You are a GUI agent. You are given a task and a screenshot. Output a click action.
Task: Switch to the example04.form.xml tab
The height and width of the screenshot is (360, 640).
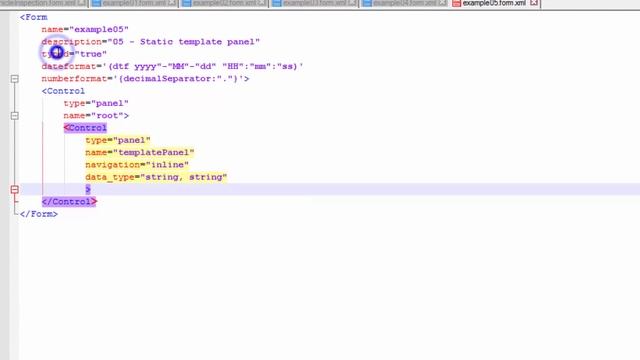pyautogui.click(x=404, y=3)
